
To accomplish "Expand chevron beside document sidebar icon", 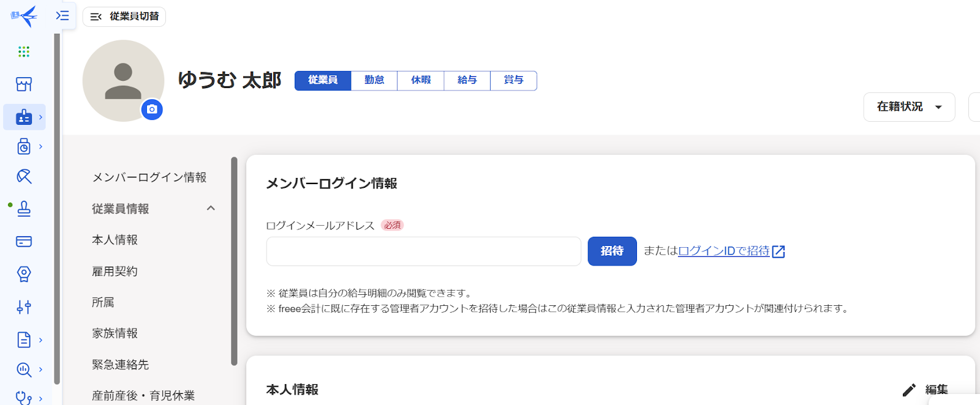I will pos(41,340).
